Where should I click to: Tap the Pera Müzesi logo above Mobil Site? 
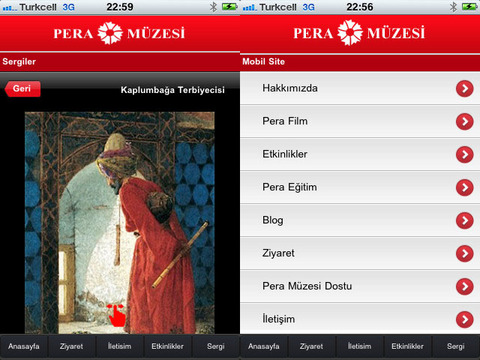(x=359, y=33)
